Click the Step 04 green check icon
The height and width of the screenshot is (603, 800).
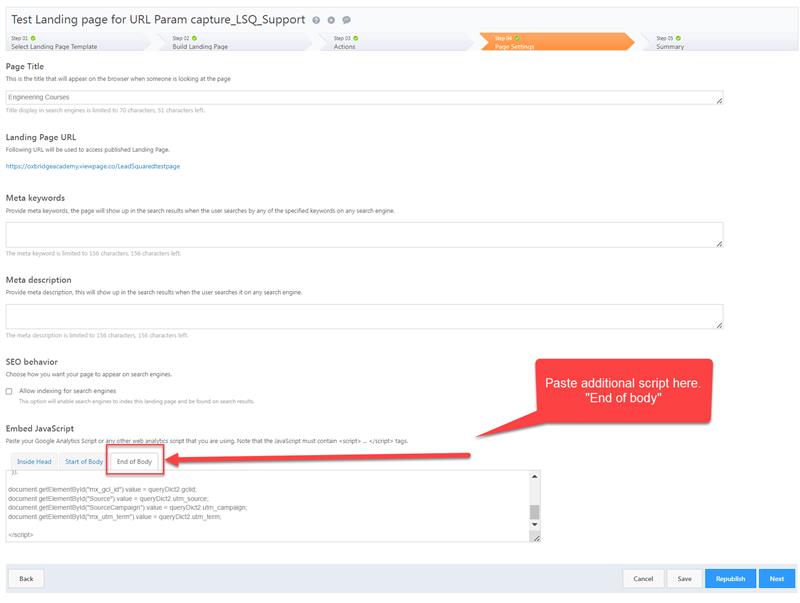coord(517,38)
